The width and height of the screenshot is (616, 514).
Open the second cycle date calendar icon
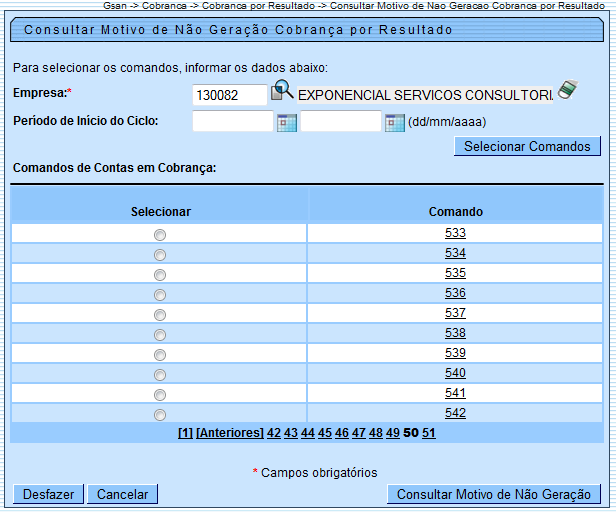394,123
